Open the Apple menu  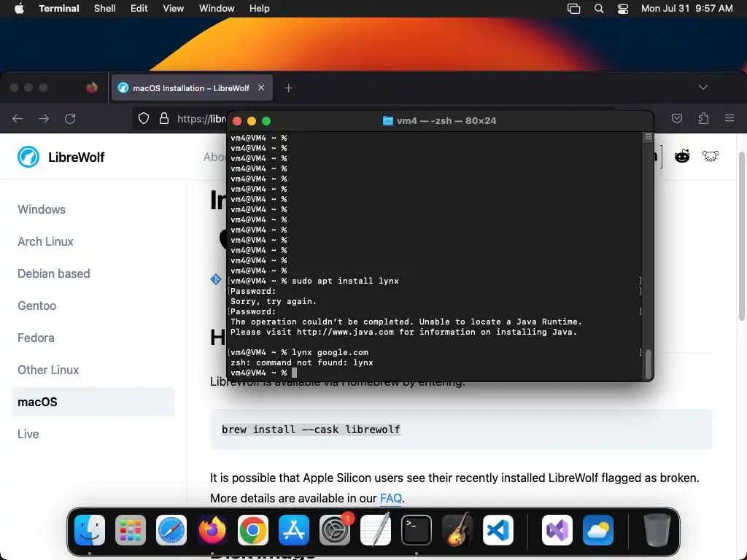click(x=19, y=9)
